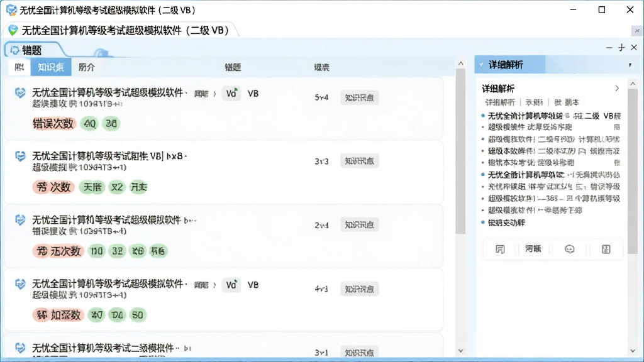644x362 pixels.
Task: Click the Vd badge in the 4v3 row
Action: pos(231,285)
